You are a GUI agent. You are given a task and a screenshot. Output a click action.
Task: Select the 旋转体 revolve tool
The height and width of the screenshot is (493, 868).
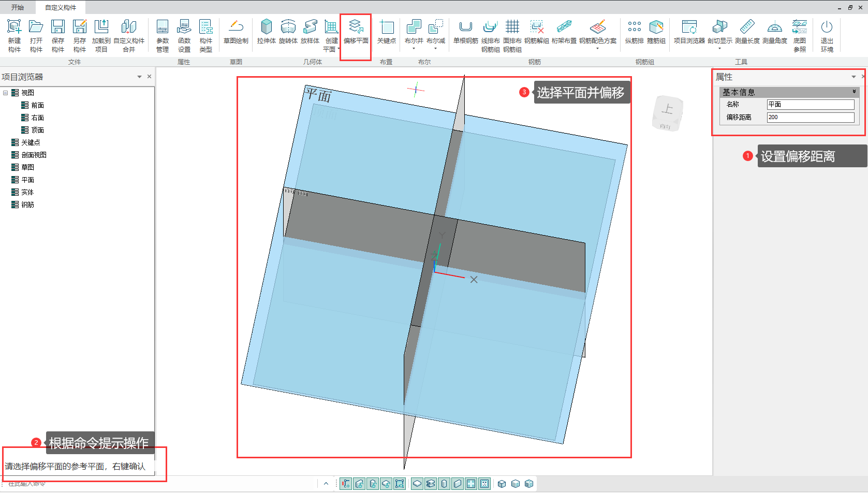click(288, 32)
